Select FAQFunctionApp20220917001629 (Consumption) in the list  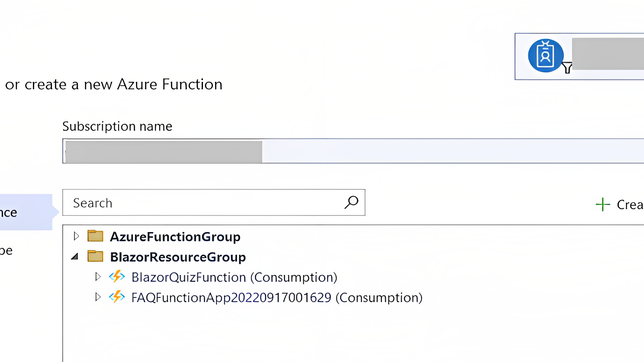click(x=277, y=297)
